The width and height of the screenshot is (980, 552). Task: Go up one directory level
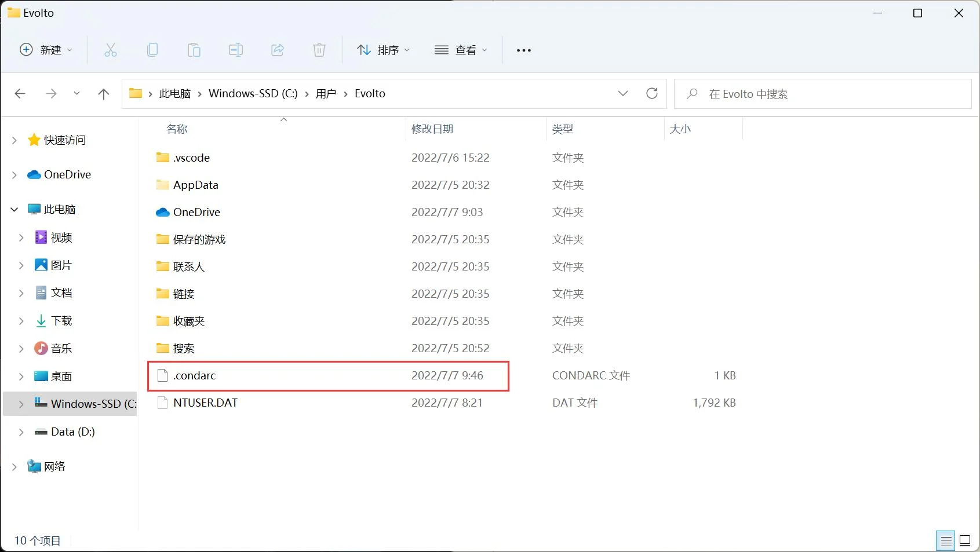tap(104, 94)
